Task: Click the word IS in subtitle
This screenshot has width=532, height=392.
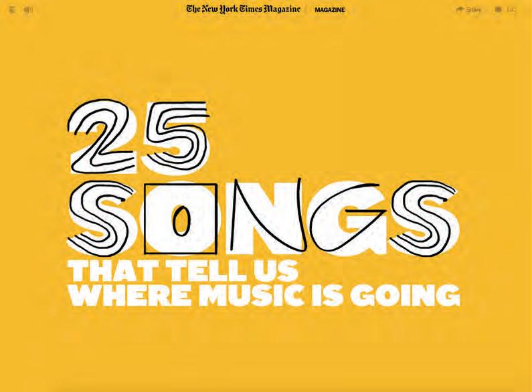Action: point(328,296)
